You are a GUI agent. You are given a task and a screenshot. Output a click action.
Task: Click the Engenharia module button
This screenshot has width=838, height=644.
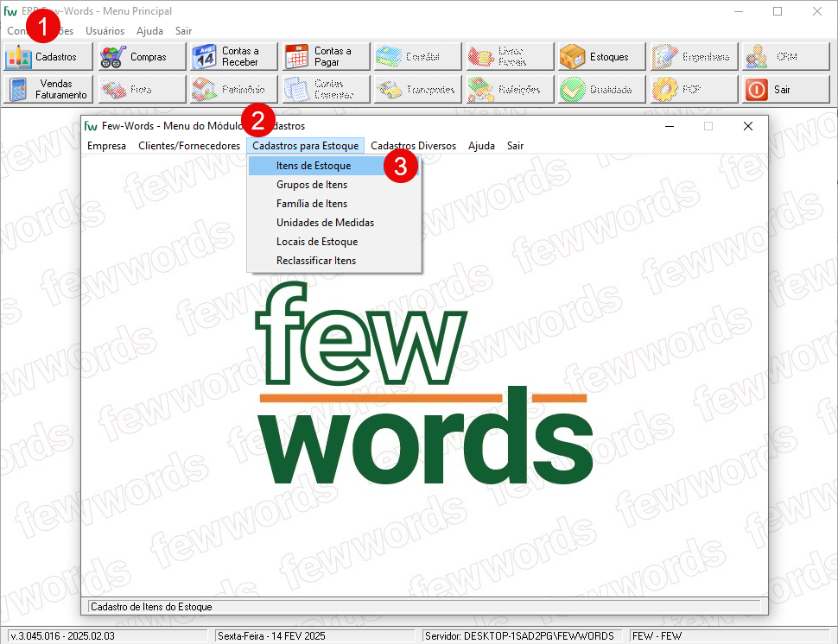(x=695, y=57)
